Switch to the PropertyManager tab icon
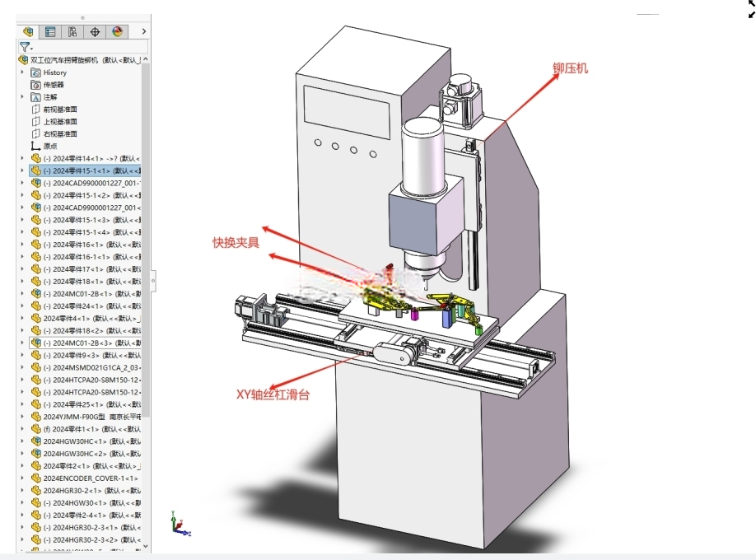The height and width of the screenshot is (560, 756). [49, 32]
